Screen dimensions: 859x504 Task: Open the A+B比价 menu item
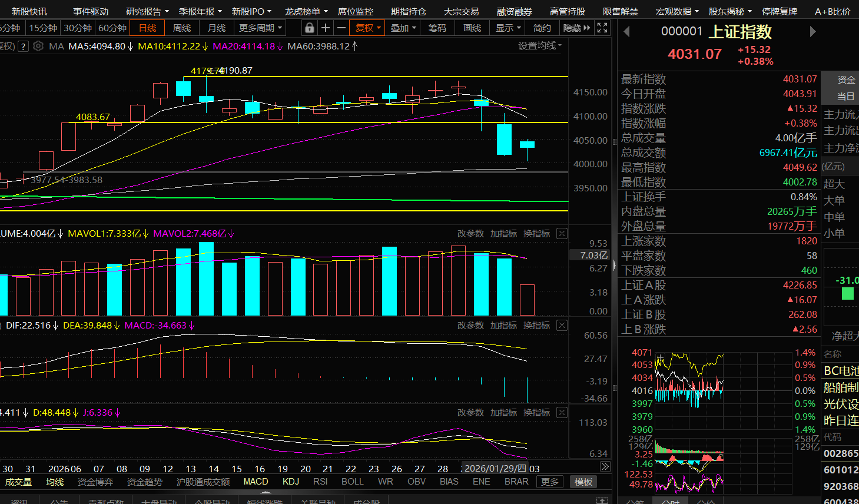click(x=833, y=11)
